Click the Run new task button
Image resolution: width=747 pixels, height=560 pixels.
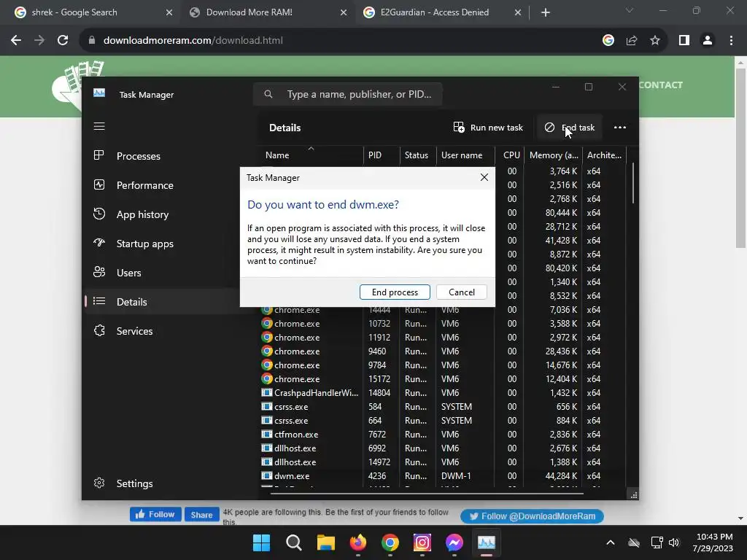[488, 128]
